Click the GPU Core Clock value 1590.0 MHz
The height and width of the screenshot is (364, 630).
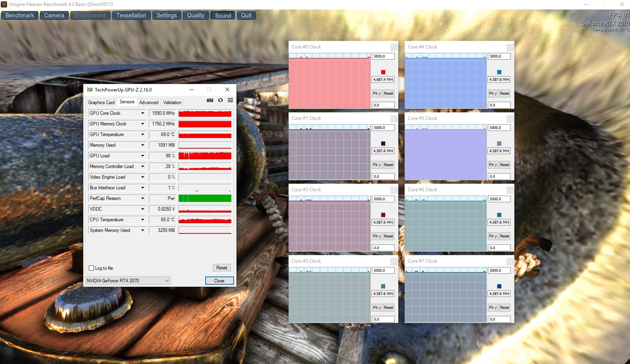[162, 113]
